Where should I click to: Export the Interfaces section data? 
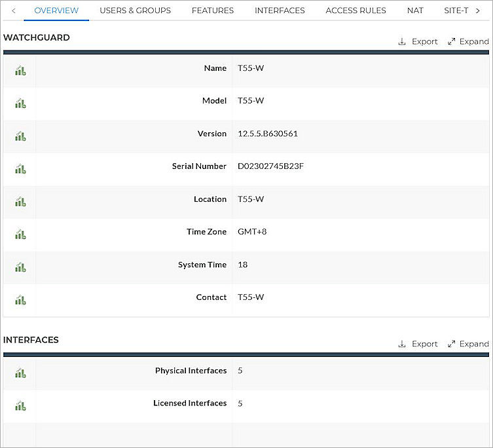[x=418, y=344]
